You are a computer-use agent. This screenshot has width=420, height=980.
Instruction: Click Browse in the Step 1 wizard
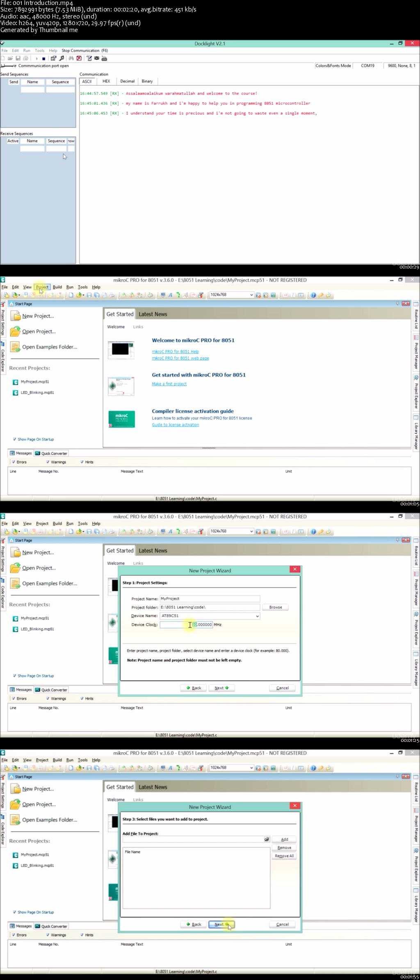(x=276, y=607)
